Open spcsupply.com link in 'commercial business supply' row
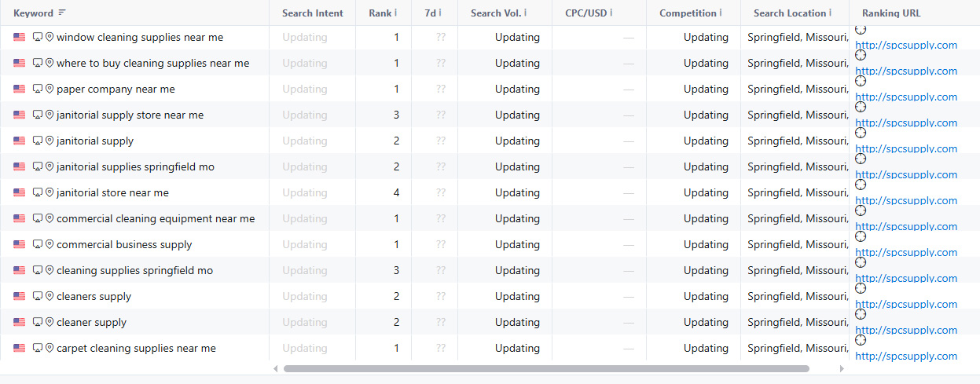 click(906, 252)
